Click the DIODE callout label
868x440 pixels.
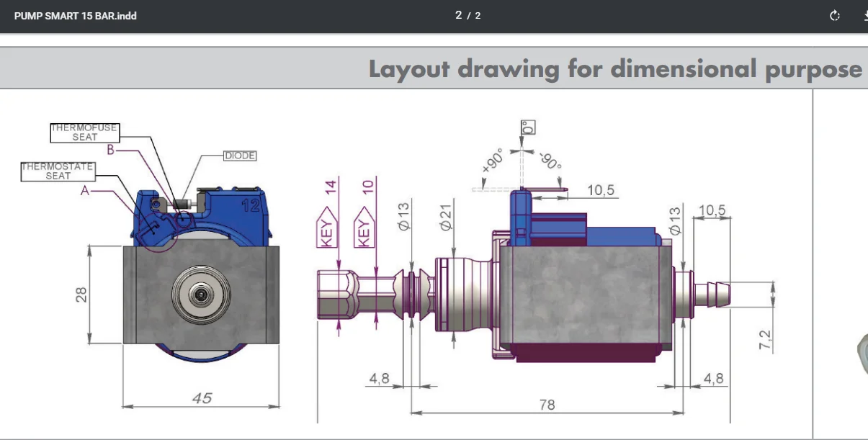(x=240, y=156)
